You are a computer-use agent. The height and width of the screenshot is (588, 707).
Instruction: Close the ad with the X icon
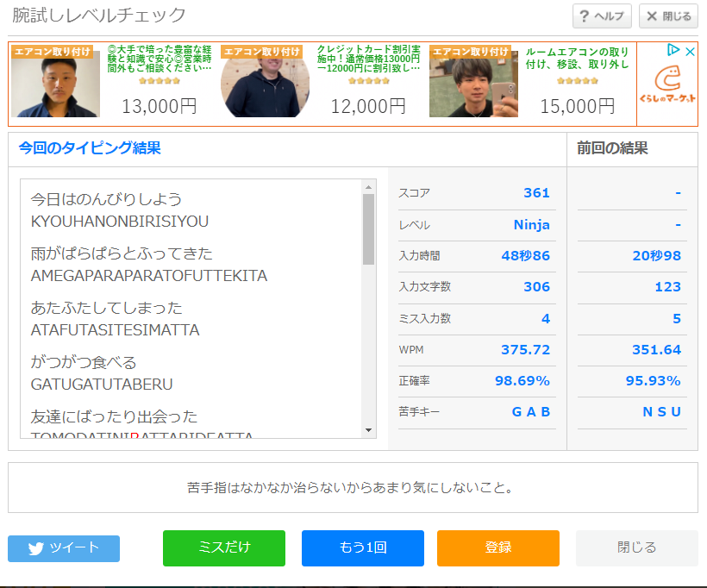(690, 52)
